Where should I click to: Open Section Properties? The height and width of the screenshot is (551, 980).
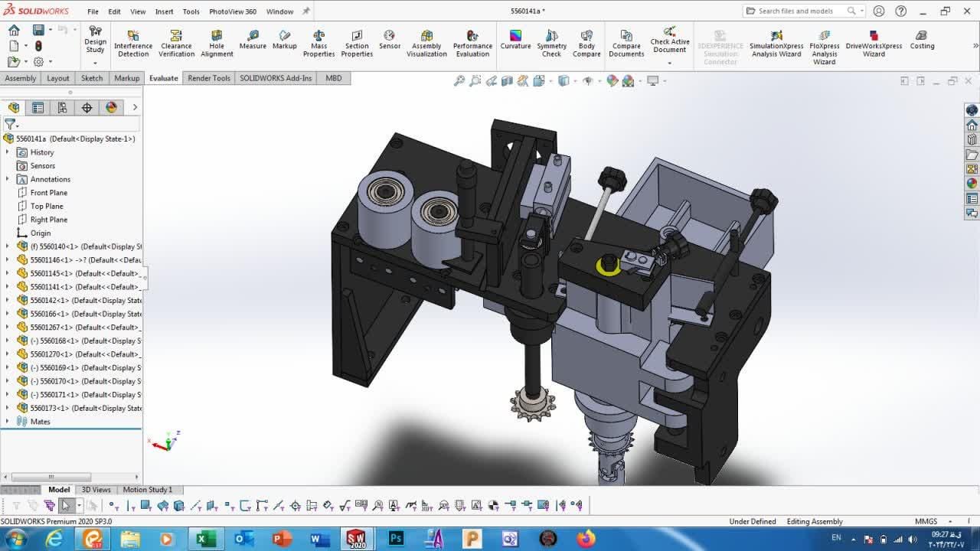point(357,44)
